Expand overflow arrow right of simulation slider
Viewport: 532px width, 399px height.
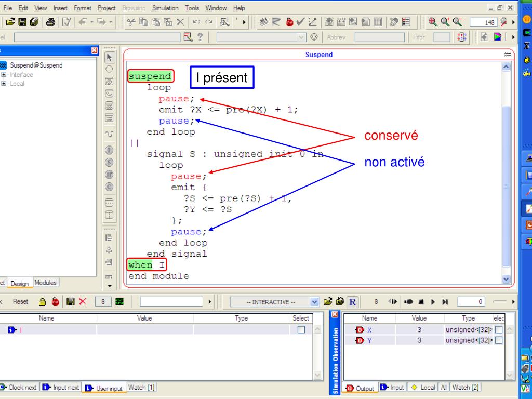[x=513, y=302]
